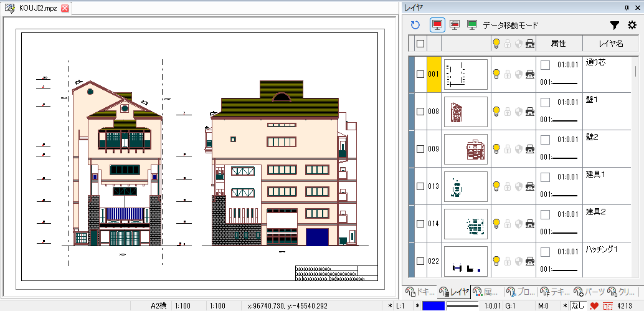This screenshot has height=311, width=644.
Task: Click shield icon for layer 壁2
Action: point(519,149)
